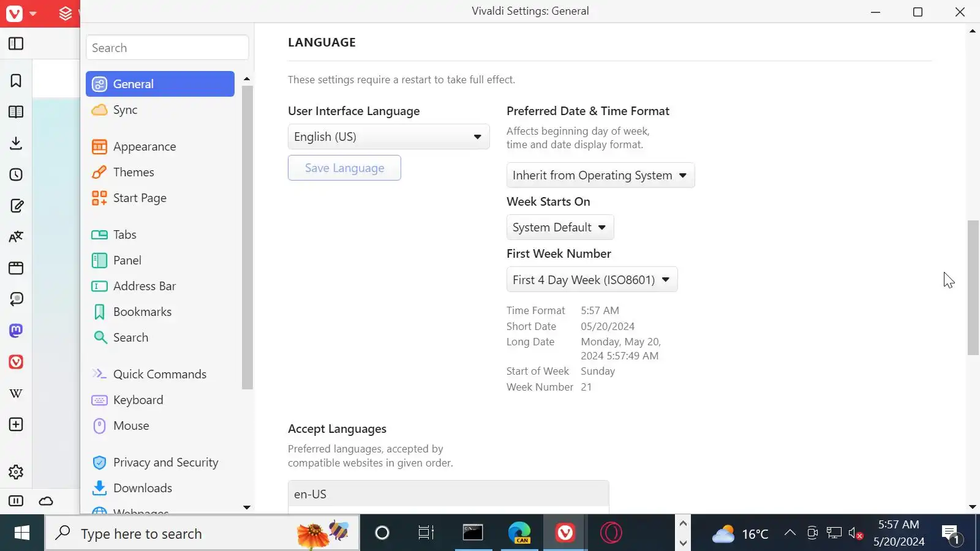Open the Notes panel icon
The image size is (980, 551).
coord(16,206)
